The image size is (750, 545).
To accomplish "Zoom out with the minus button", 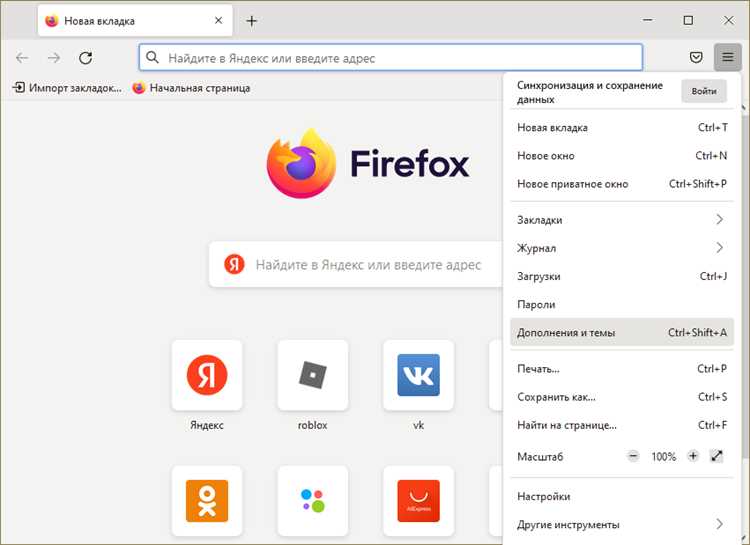I will coord(633,456).
